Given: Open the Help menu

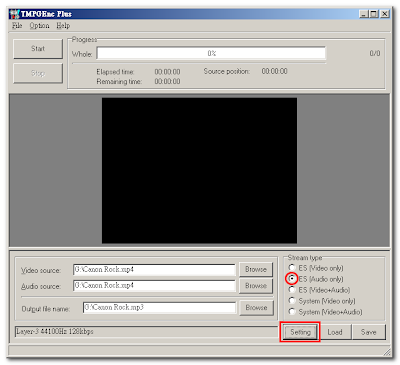Looking at the screenshot, I should tap(63, 26).
